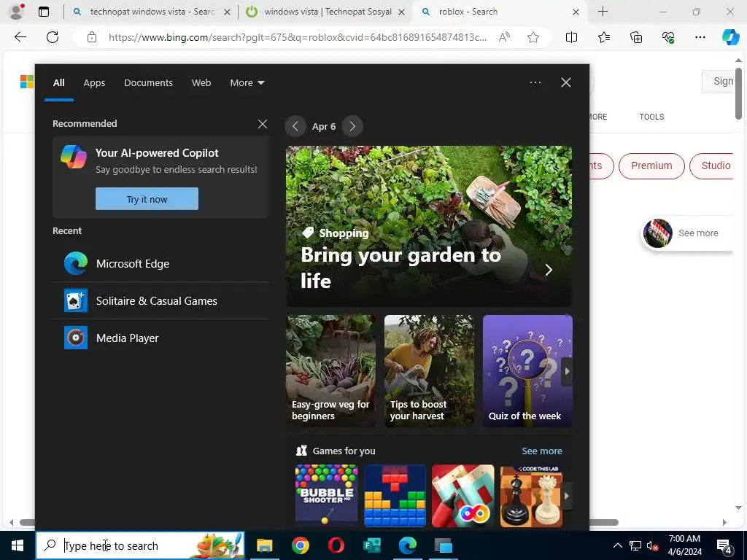The height and width of the screenshot is (560, 747).
Task: Close the Windows search panel
Action: [566, 82]
